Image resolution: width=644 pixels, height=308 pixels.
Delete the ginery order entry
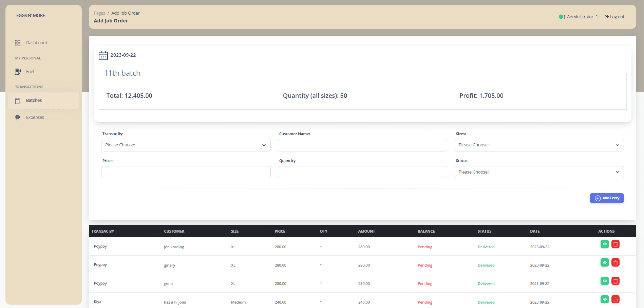pos(615,262)
